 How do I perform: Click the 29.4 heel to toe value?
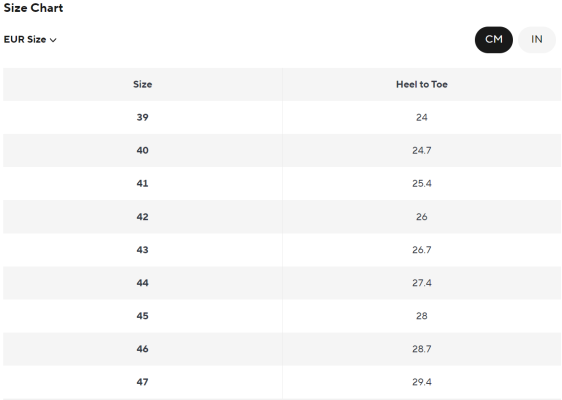click(422, 382)
